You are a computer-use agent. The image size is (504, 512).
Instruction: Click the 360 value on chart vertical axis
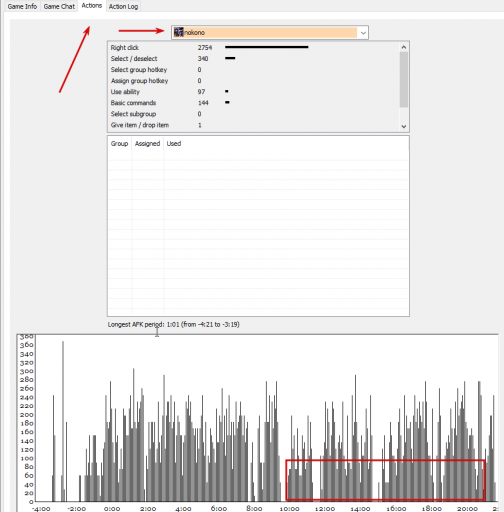26,345
